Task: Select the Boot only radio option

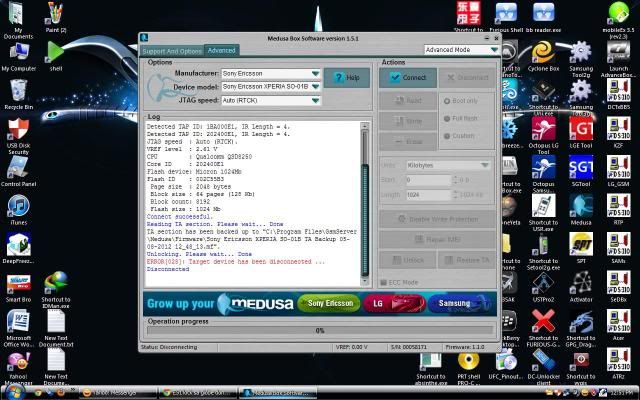Action: click(461, 101)
